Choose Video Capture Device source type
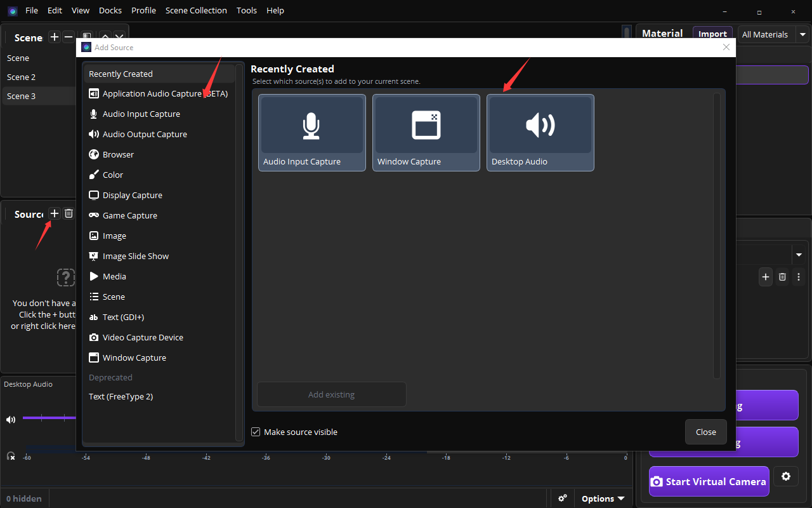 click(159, 337)
